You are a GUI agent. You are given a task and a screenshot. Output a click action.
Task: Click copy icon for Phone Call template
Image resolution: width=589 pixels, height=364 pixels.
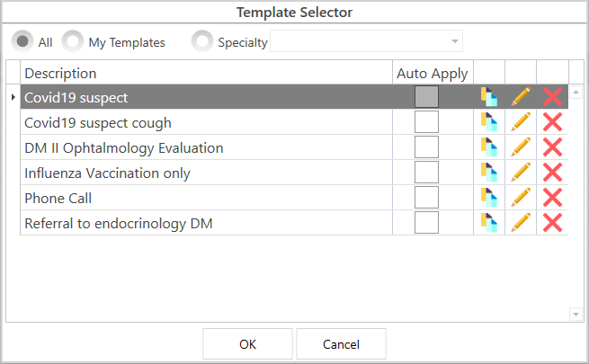pyautogui.click(x=489, y=198)
